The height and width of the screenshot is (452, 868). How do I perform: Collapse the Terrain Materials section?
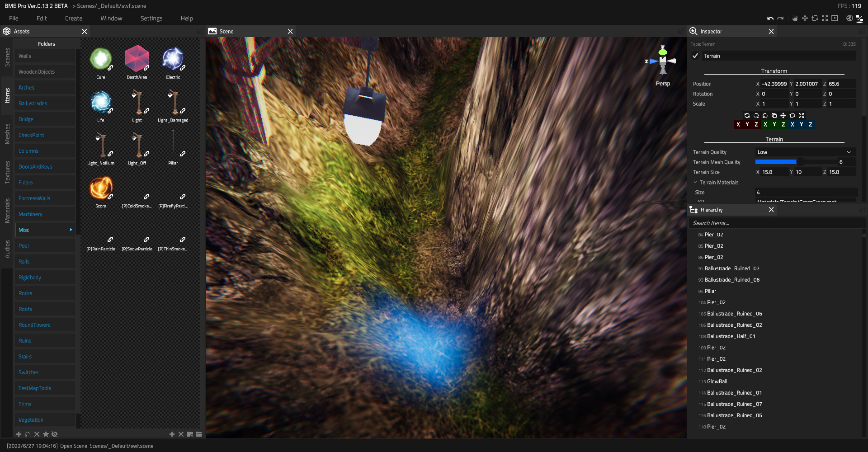695,182
